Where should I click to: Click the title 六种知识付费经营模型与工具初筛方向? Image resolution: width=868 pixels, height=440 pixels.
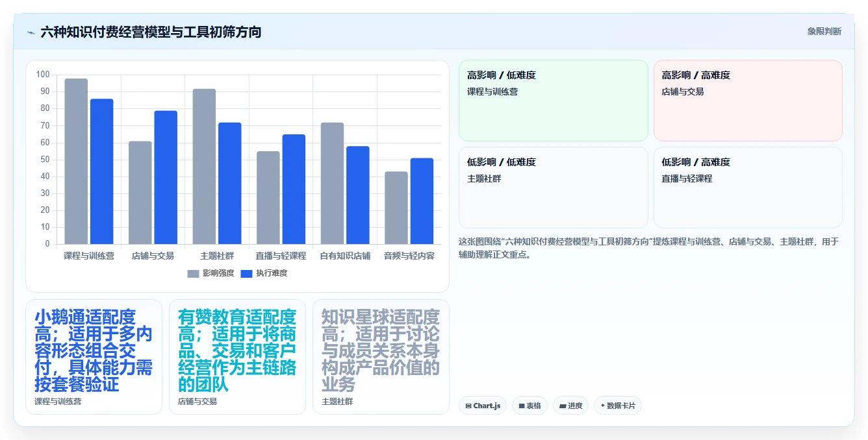coord(151,32)
